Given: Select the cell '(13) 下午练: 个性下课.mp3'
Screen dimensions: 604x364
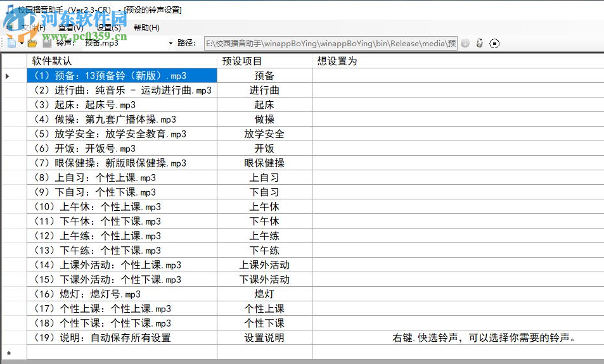Looking at the screenshot, I should [x=122, y=250].
